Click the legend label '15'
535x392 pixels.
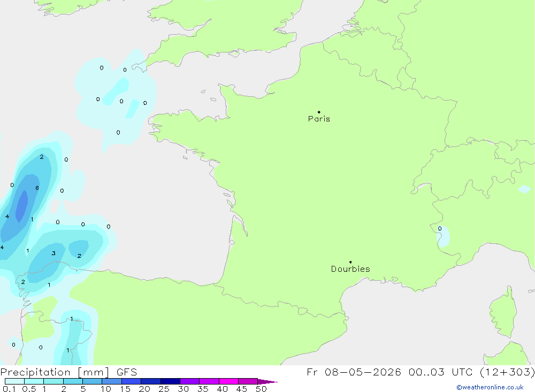coord(125,389)
